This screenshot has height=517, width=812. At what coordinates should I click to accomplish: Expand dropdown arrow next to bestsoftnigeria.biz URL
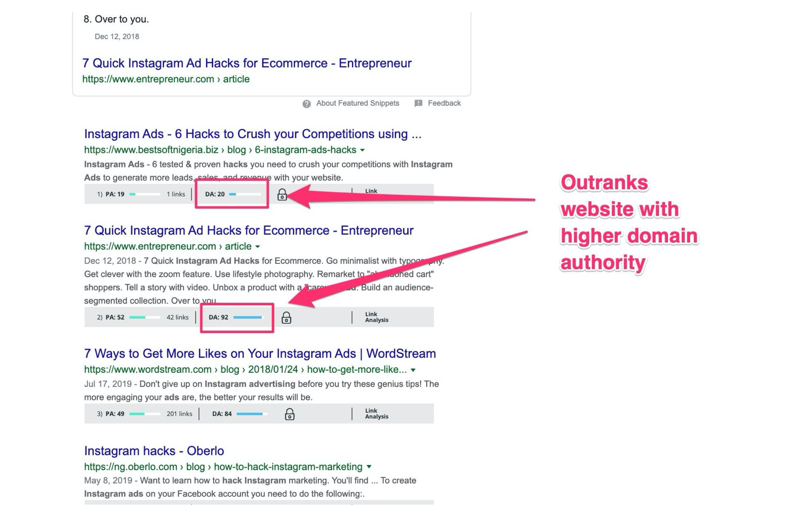tap(362, 150)
